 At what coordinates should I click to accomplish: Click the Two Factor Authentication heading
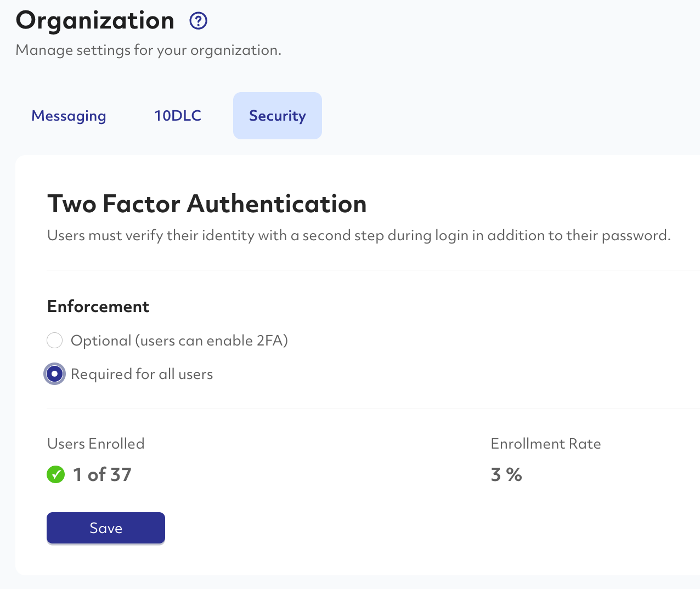click(207, 204)
